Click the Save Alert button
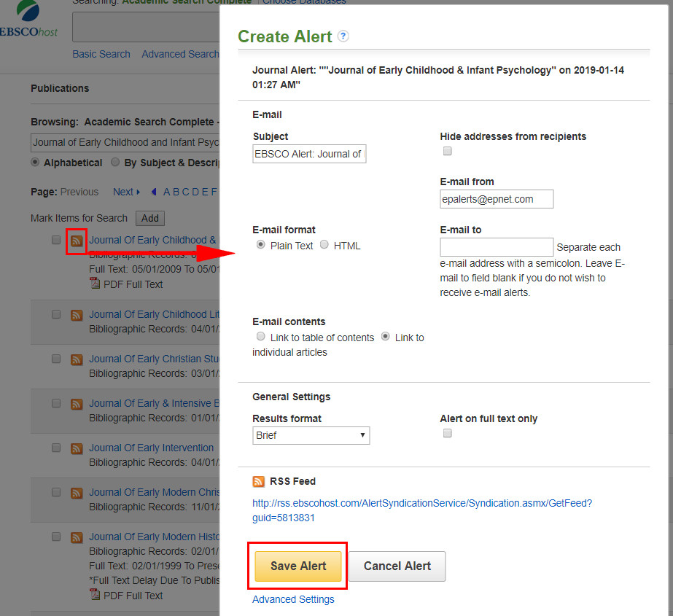Screen dimensions: 673x616 pyautogui.click(x=298, y=566)
